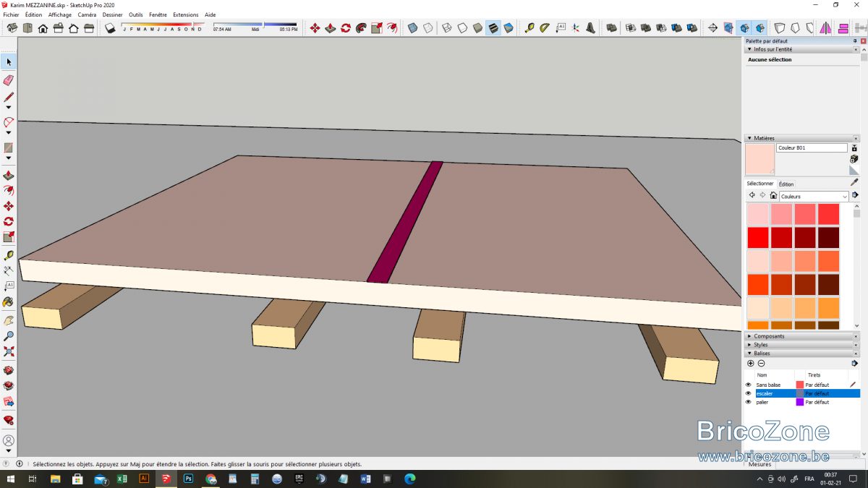This screenshot has width=868, height=488.
Task: Collapse the Balises panel
Action: 749,354
